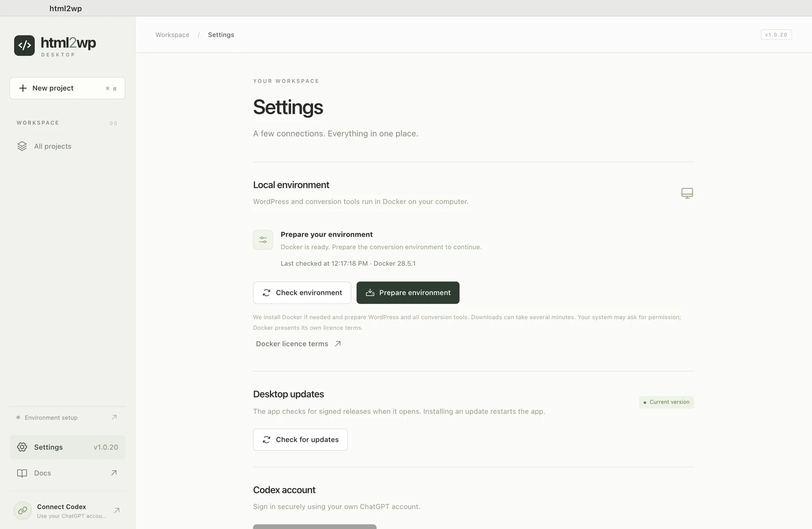The width and height of the screenshot is (812, 529).
Task: Click the New project button
Action: click(x=67, y=88)
